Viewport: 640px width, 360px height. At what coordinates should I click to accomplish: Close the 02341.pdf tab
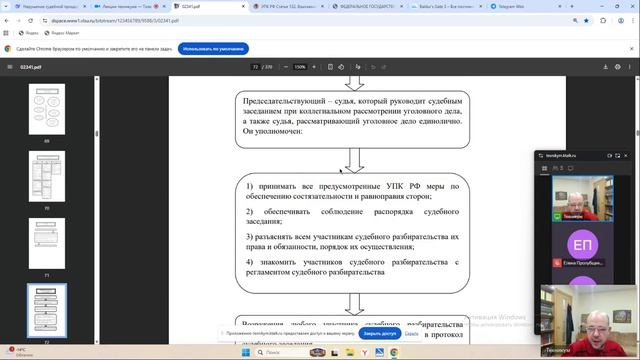click(243, 7)
